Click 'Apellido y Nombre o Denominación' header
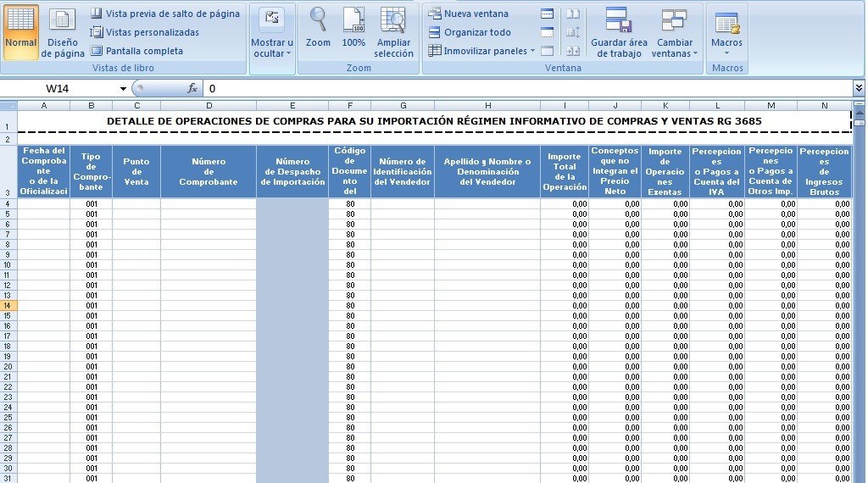Viewport: 868px width, 483px height. click(487, 171)
